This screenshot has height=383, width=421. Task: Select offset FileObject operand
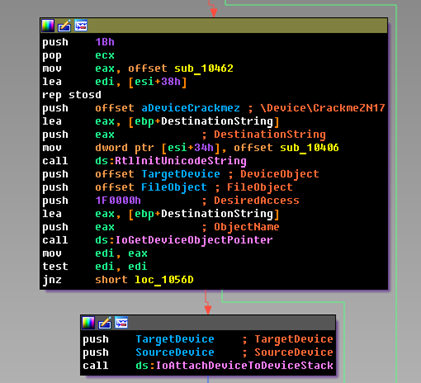coord(151,187)
